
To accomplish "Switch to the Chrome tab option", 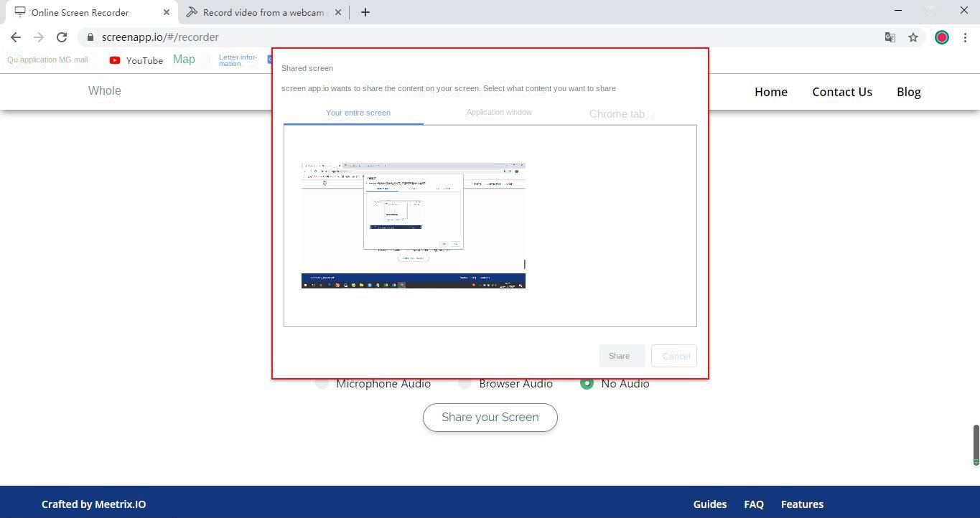I will (x=617, y=114).
